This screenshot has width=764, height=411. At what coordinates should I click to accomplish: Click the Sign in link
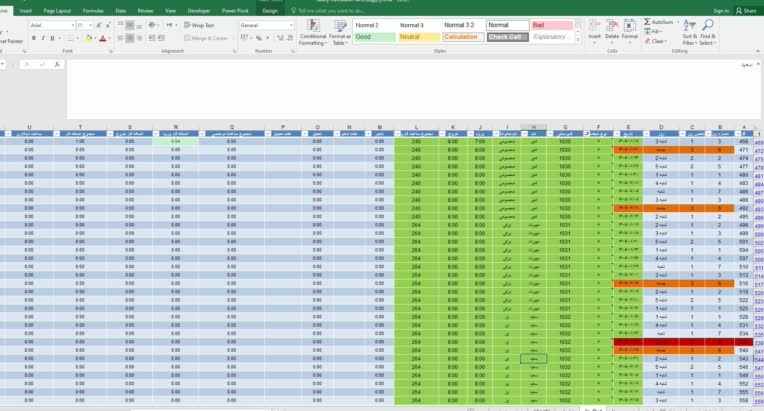[721, 11]
